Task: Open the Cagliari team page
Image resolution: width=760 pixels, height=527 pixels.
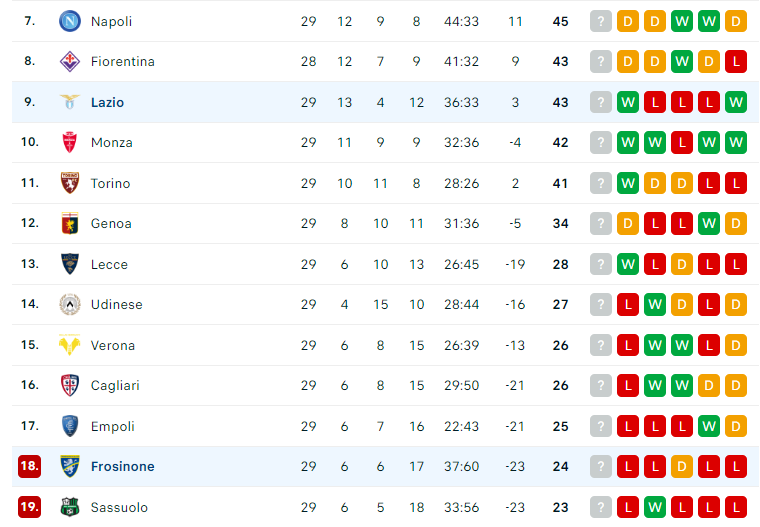Action: click(115, 385)
